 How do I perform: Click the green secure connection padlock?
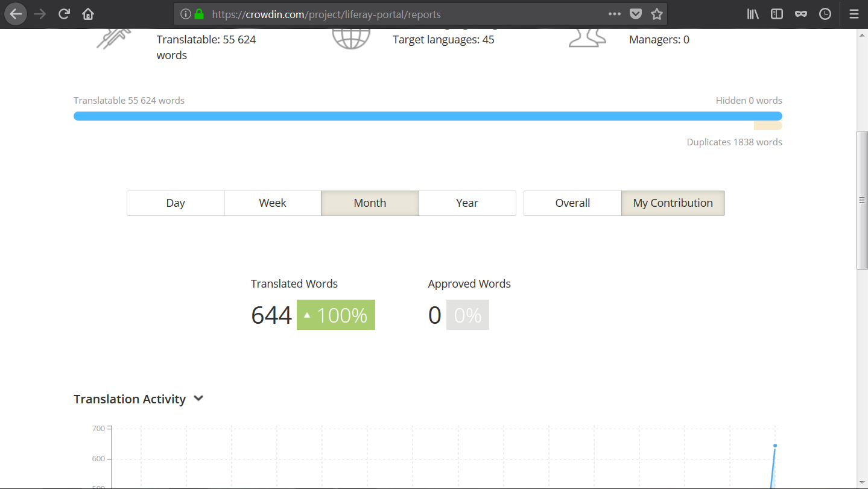click(x=199, y=14)
